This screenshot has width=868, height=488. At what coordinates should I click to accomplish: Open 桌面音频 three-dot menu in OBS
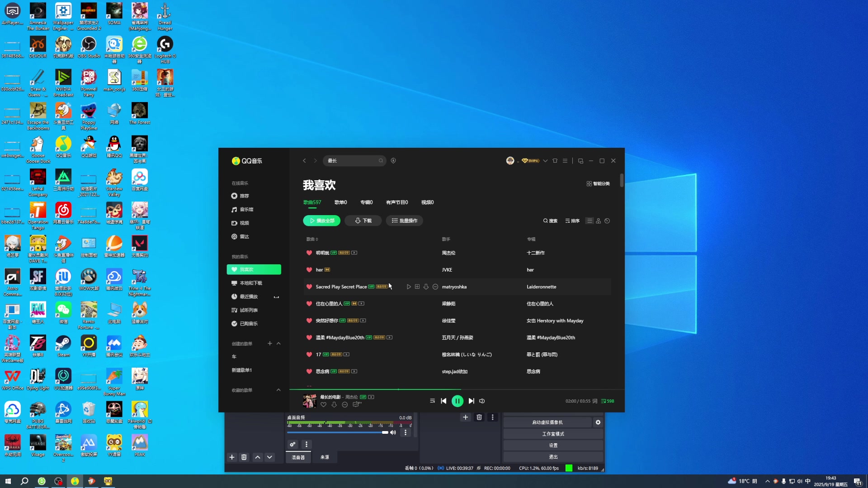click(x=406, y=432)
